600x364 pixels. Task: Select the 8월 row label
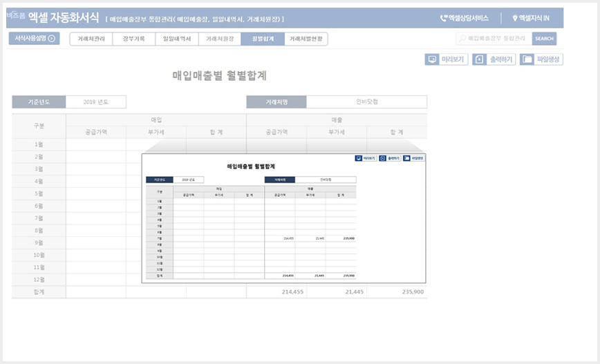39,231
